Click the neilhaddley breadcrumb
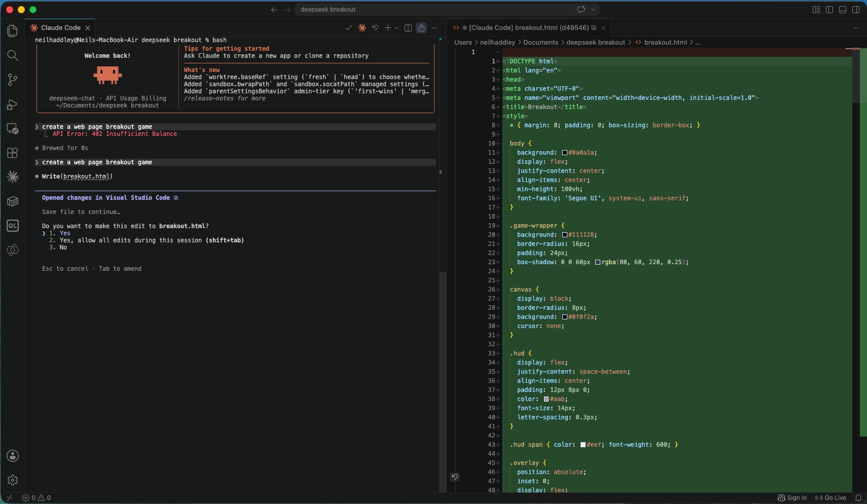 497,43
